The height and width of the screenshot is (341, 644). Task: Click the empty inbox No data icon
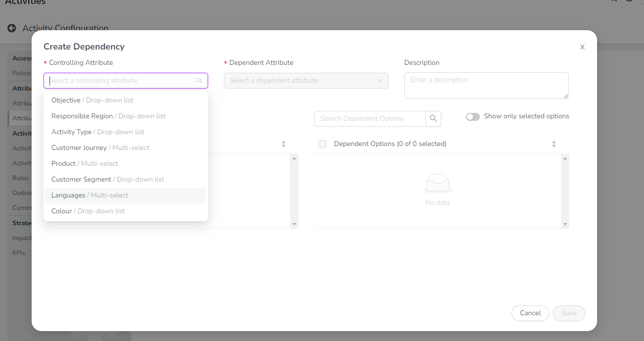[x=437, y=183]
